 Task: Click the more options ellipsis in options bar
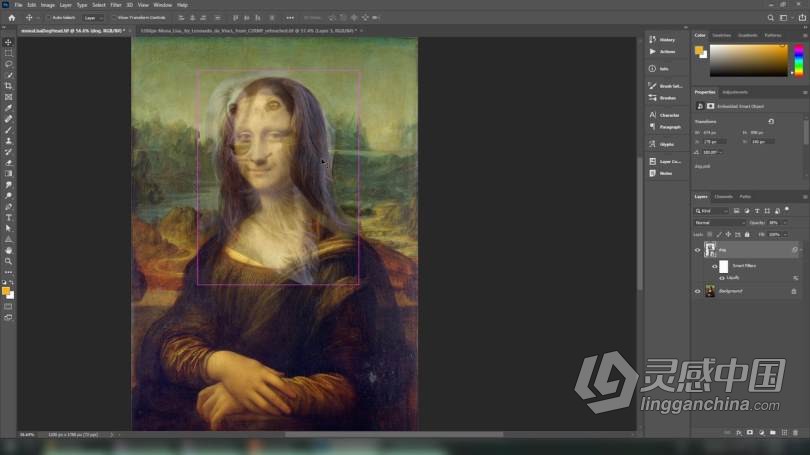coord(290,18)
